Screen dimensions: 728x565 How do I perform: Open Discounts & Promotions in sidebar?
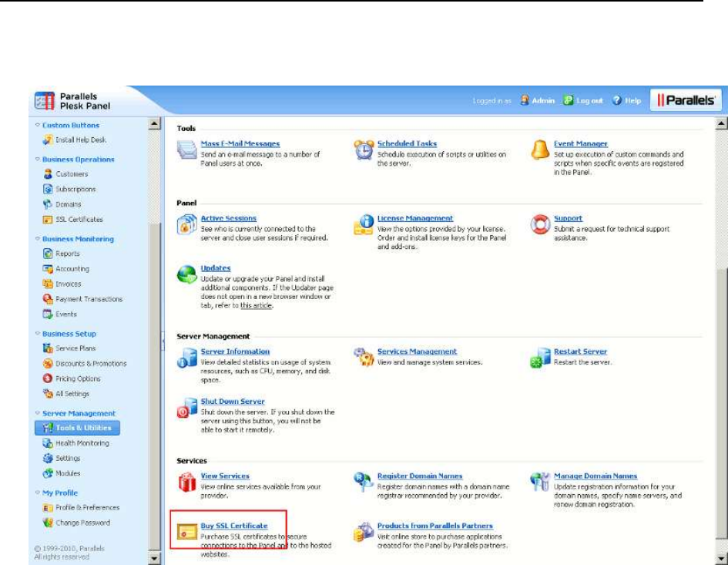point(91,363)
